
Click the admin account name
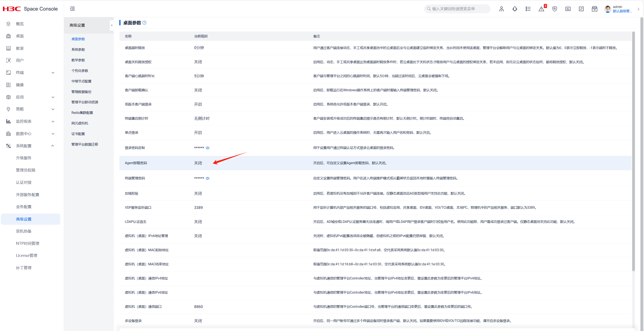[x=617, y=7]
